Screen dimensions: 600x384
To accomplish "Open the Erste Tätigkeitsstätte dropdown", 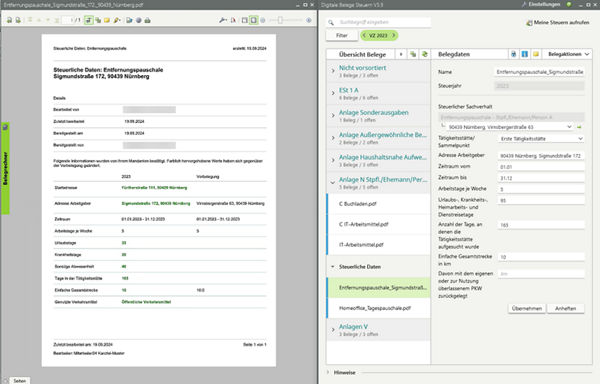I will click(541, 139).
